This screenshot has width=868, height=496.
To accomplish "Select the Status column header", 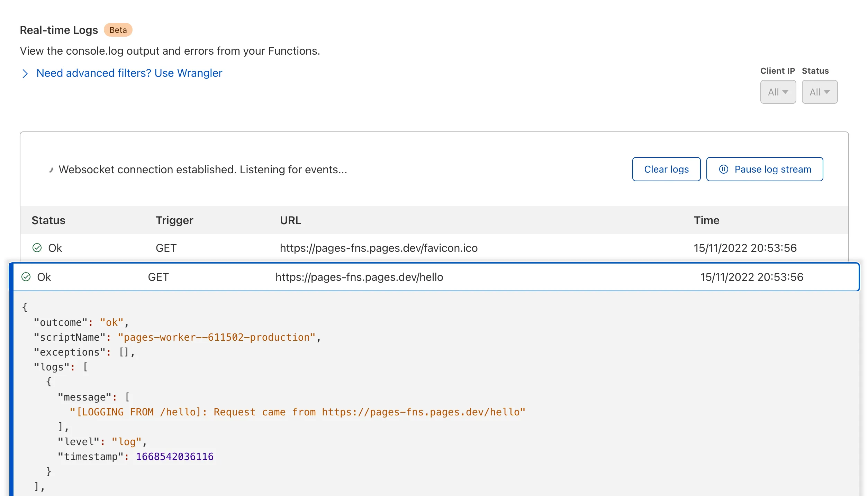I will 48,220.
